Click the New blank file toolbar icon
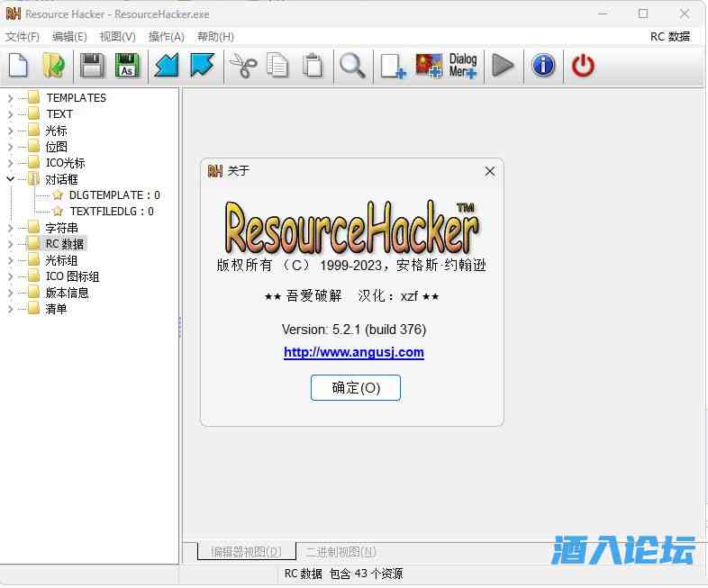Viewport: 708px width, 588px height. click(x=19, y=66)
